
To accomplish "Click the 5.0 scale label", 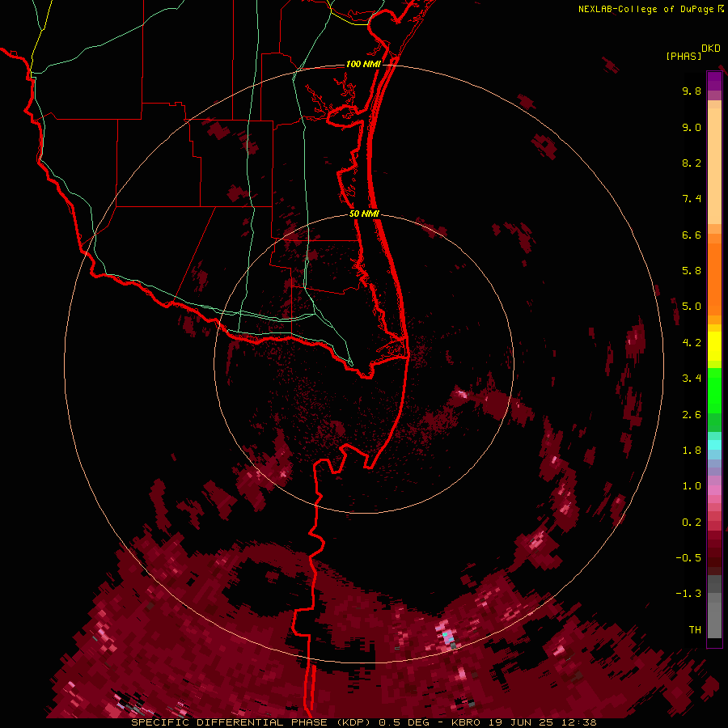I will [692, 307].
